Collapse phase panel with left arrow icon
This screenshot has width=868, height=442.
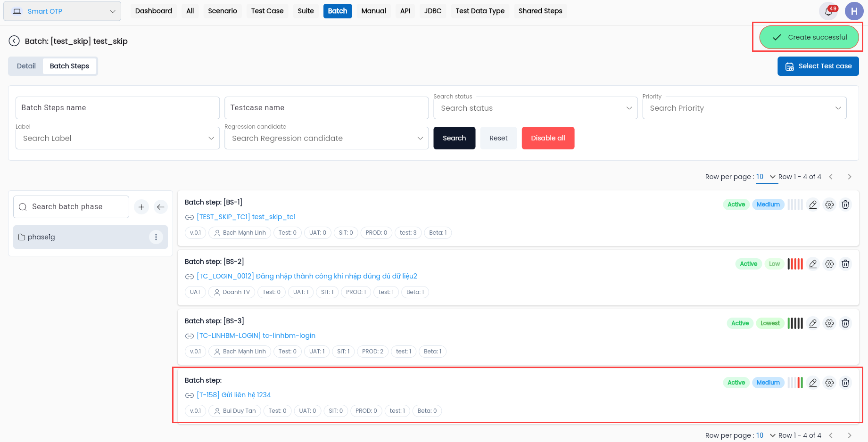(x=161, y=207)
